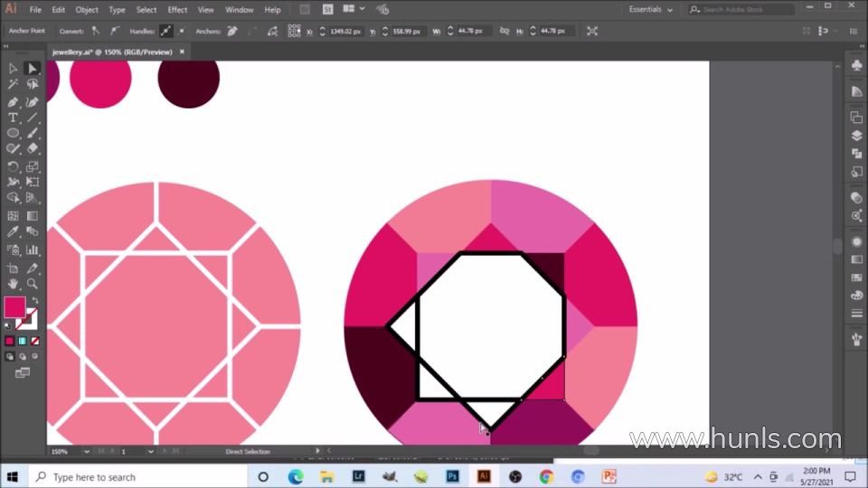
Task: Close the jewellery.ai document tab
Action: click(182, 52)
